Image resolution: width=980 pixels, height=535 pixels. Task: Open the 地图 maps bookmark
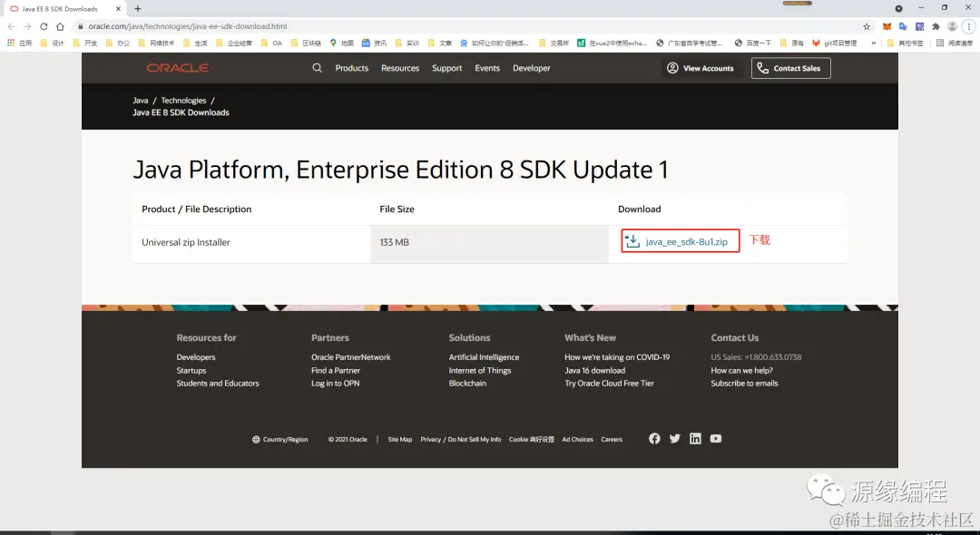(x=342, y=44)
